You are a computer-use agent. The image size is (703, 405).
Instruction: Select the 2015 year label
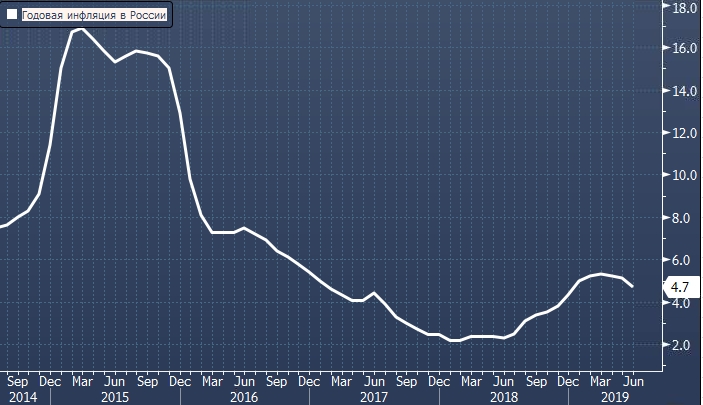pos(114,396)
